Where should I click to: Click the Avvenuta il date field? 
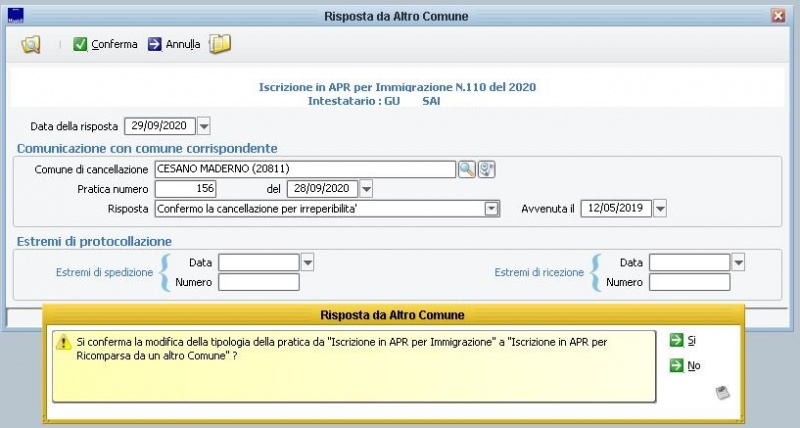pos(616,209)
